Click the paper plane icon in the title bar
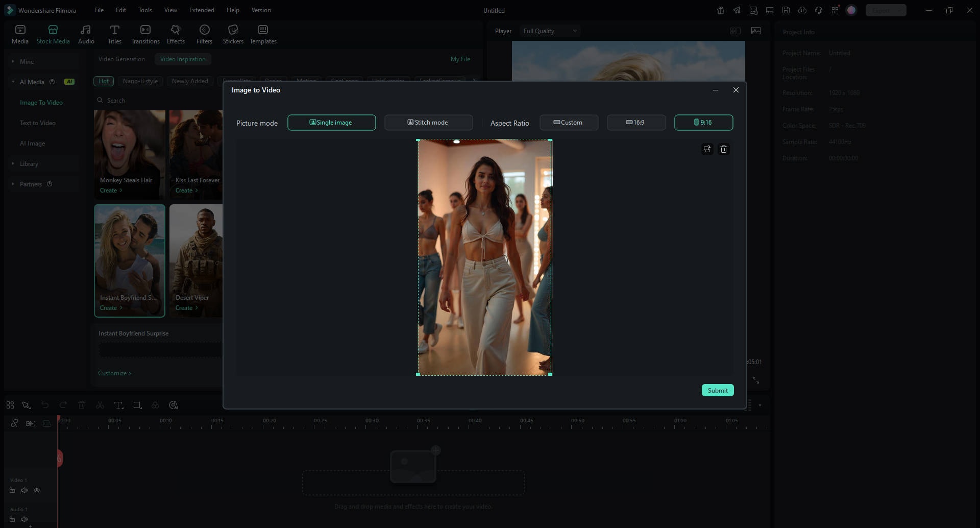This screenshot has width=980, height=528. pos(737,10)
